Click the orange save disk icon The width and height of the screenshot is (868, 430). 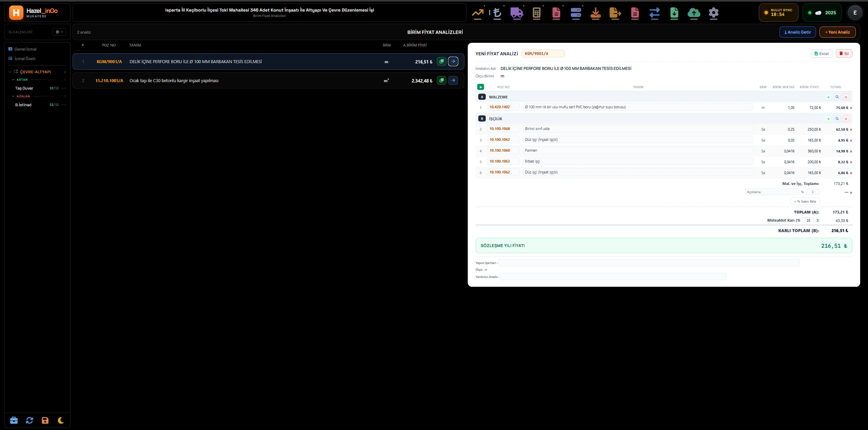(x=45, y=420)
